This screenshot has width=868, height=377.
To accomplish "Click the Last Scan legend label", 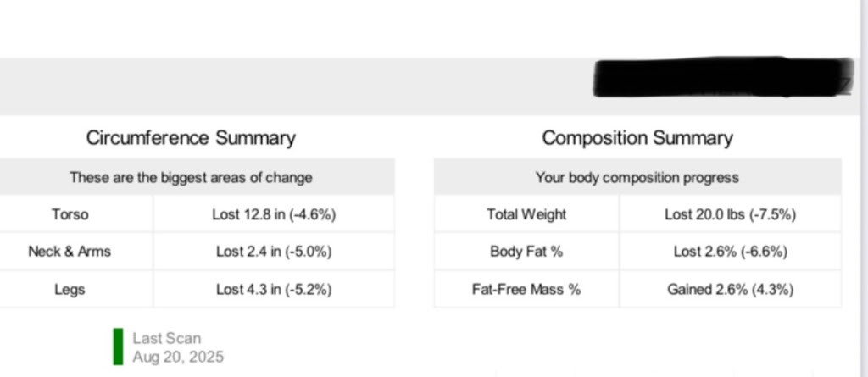I will pyautogui.click(x=166, y=338).
